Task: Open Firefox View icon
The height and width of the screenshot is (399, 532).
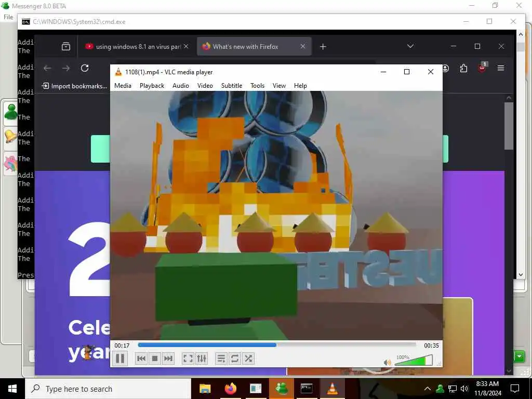Action: (66, 46)
